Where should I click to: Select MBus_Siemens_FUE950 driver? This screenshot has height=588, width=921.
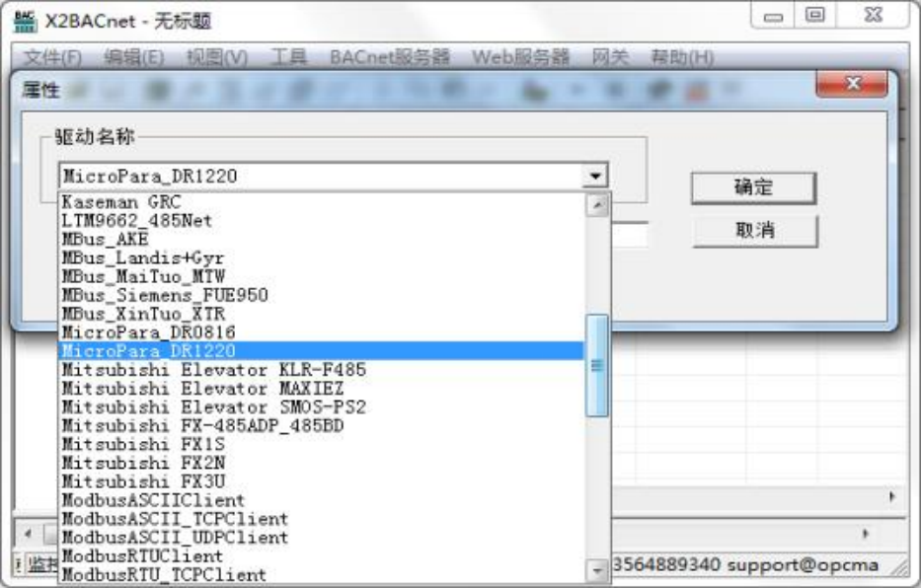pyautogui.click(x=321, y=295)
